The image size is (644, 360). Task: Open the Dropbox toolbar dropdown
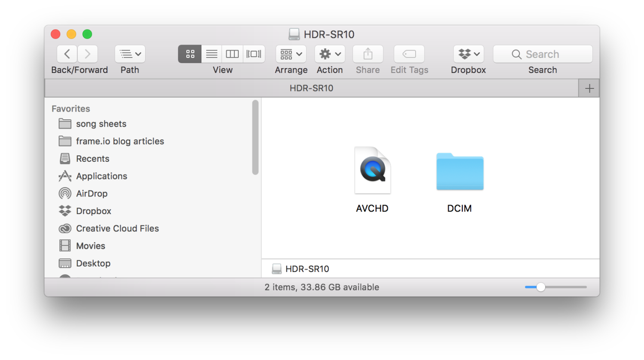(x=469, y=54)
